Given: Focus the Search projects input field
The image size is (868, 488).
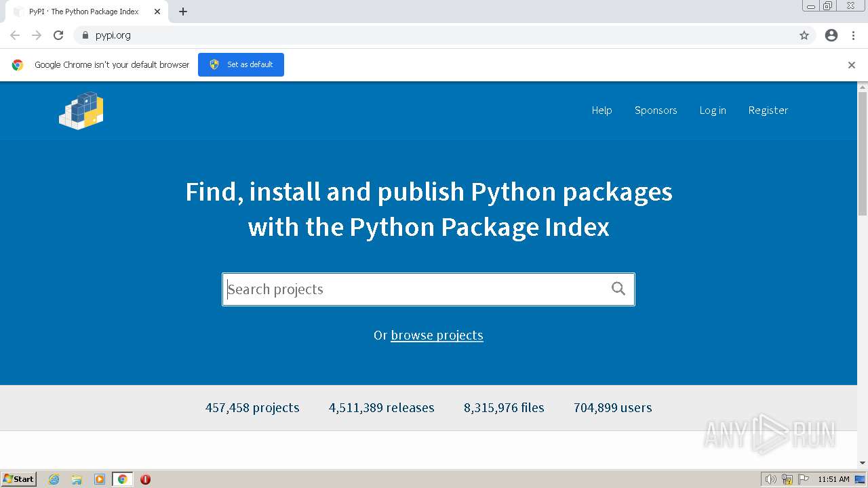Looking at the screenshot, I should pos(414,289).
